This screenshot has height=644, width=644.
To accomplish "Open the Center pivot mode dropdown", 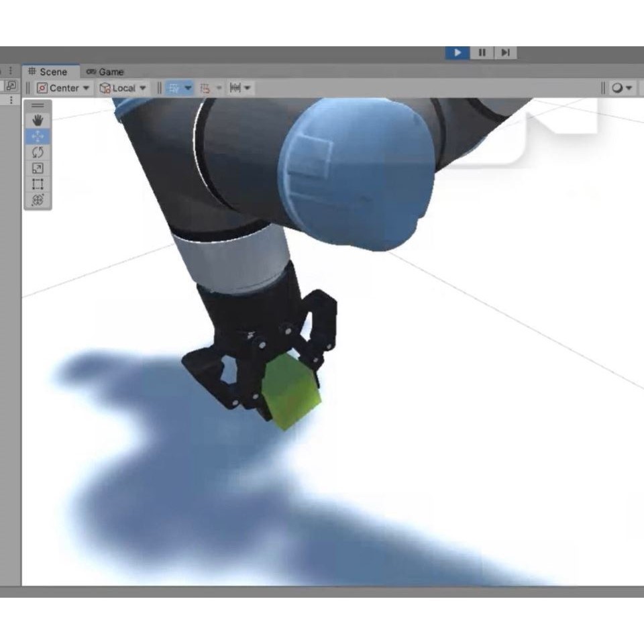I will click(x=63, y=88).
